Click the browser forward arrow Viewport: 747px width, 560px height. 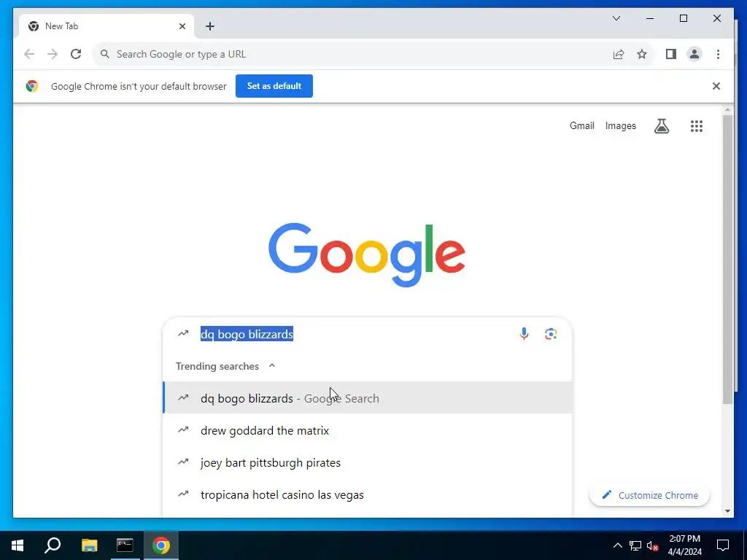53,54
